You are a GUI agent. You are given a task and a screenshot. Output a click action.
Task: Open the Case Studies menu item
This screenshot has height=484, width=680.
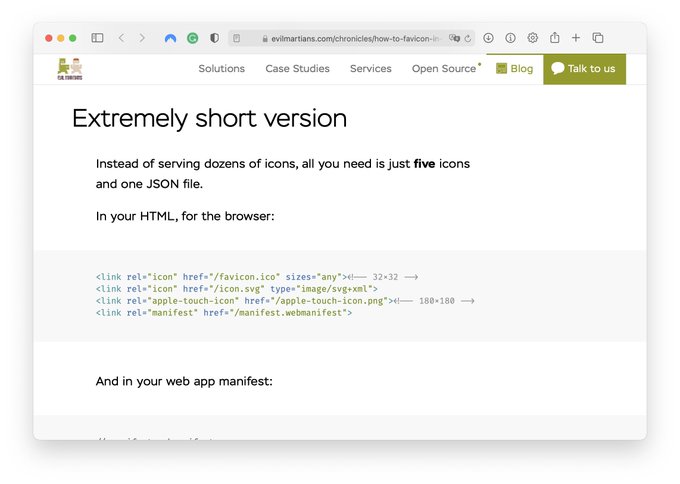298,69
